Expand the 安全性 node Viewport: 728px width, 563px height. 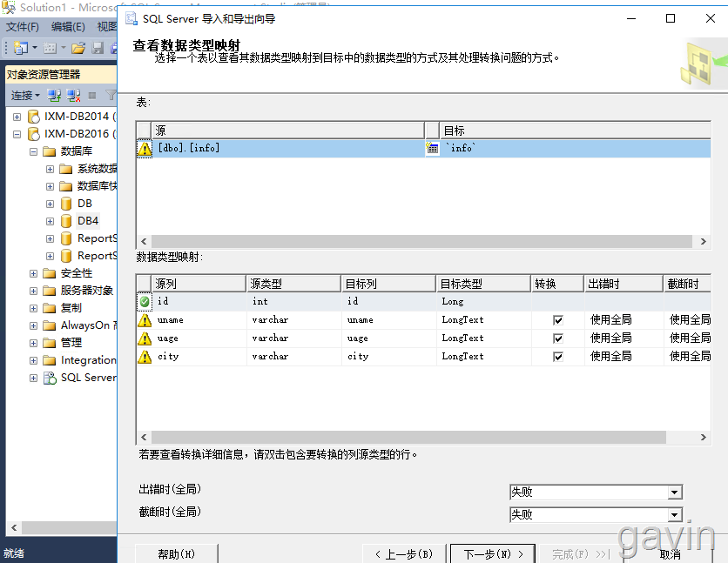coord(33,273)
